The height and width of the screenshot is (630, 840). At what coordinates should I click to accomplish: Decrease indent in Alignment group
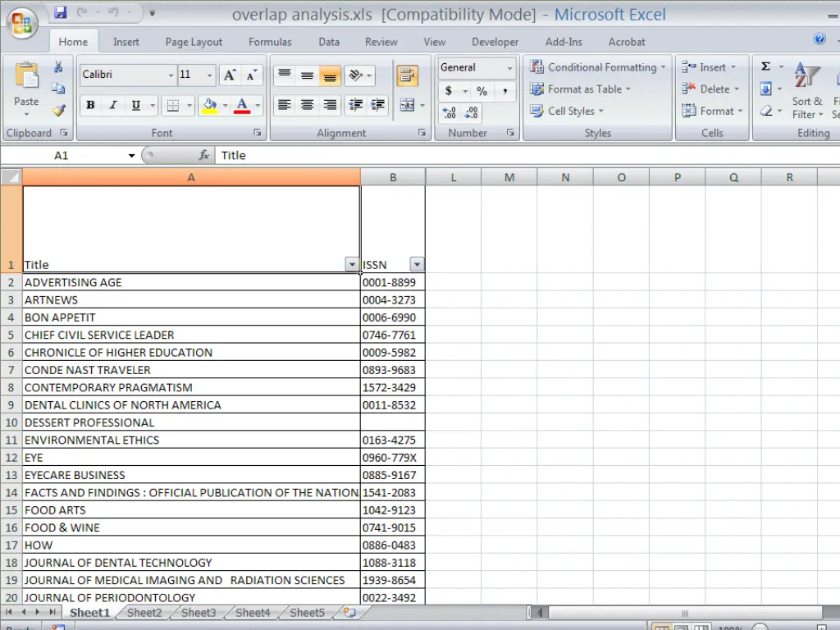[355, 105]
